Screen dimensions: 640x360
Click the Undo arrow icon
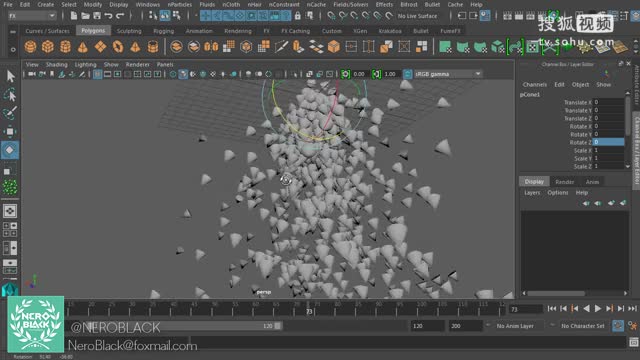coord(109,16)
